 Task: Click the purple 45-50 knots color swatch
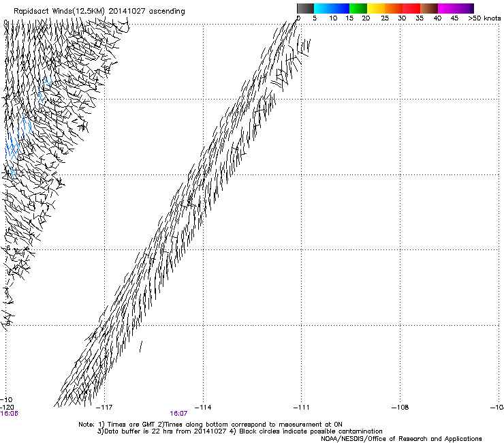[x=464, y=8]
